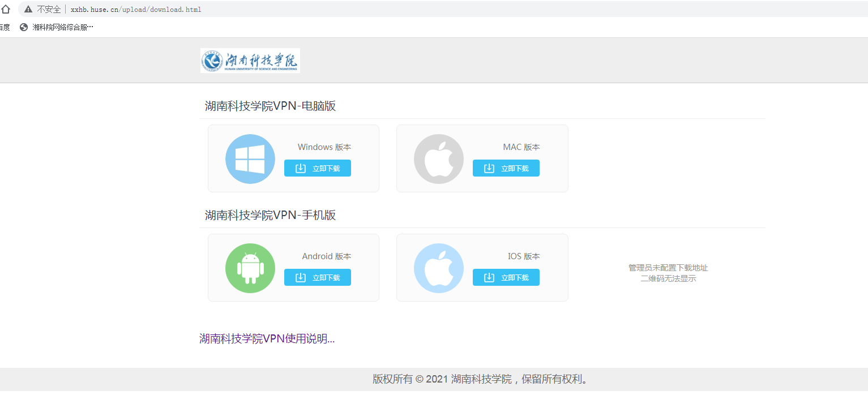Download the MAC version with 立即下载
Image resolution: width=868 pixels, height=395 pixels.
[x=506, y=168]
